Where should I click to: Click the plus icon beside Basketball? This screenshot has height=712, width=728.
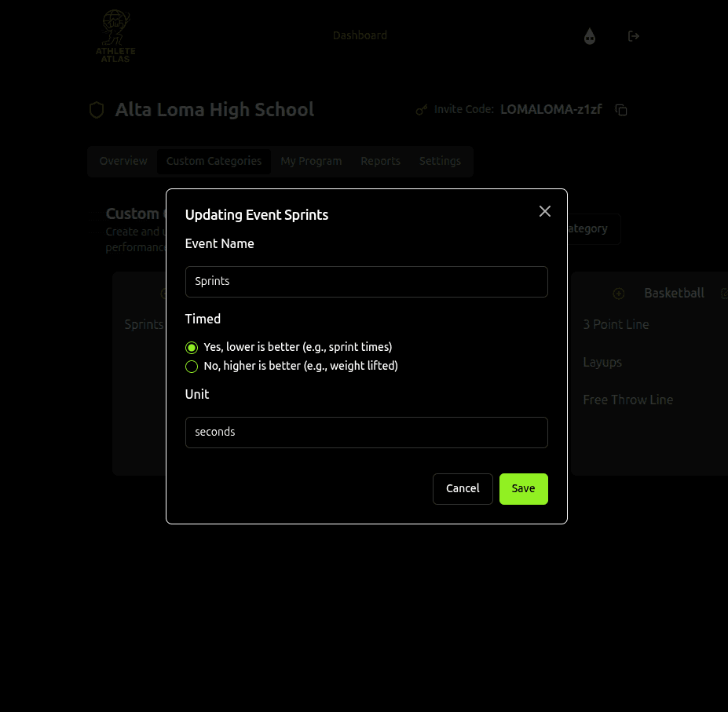619,294
